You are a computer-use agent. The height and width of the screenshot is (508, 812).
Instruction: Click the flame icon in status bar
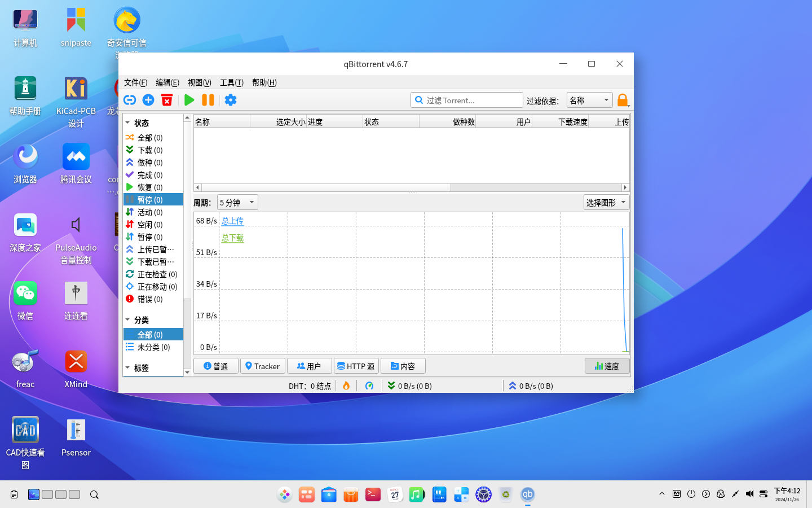[x=346, y=386]
